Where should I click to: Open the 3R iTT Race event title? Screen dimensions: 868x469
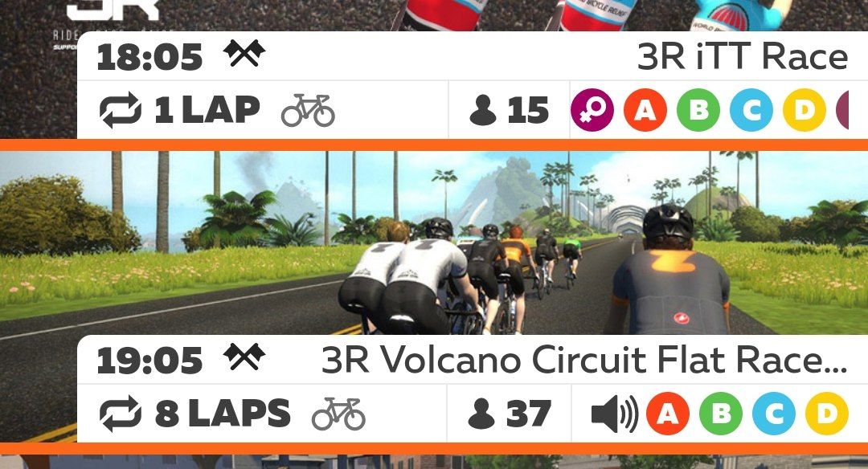[x=743, y=56]
